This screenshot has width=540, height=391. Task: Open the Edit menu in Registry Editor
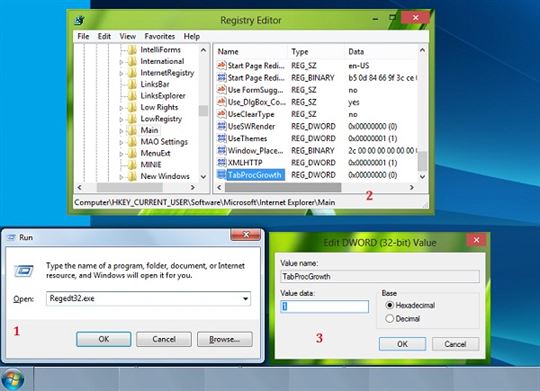pos(104,37)
